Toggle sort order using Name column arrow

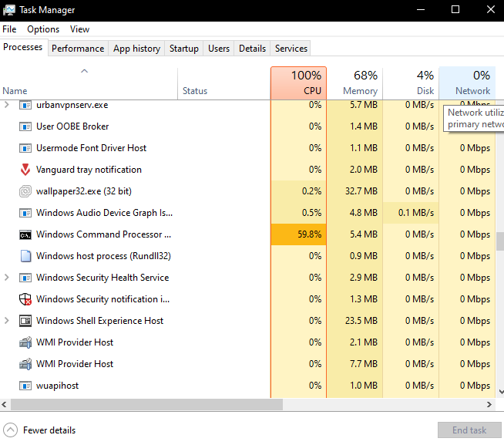(84, 71)
